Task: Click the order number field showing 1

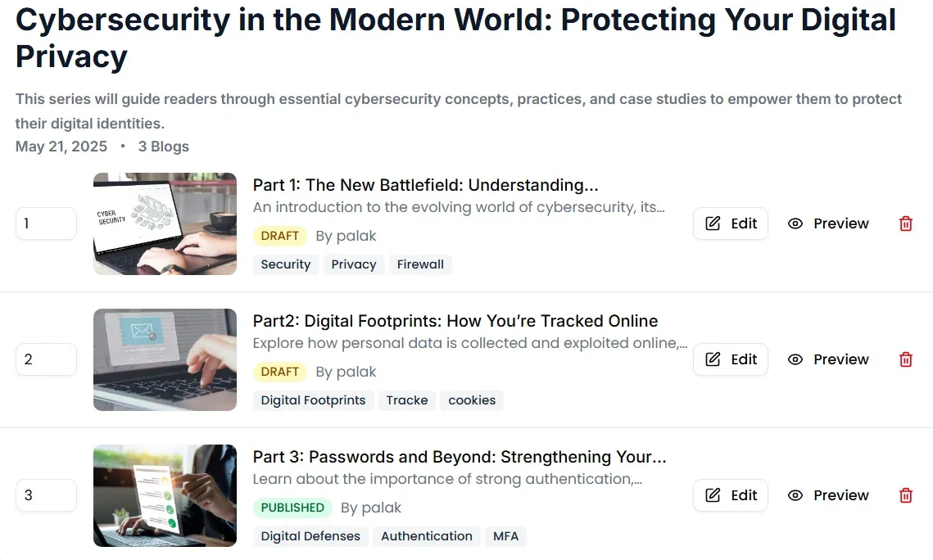Action: coord(46,224)
